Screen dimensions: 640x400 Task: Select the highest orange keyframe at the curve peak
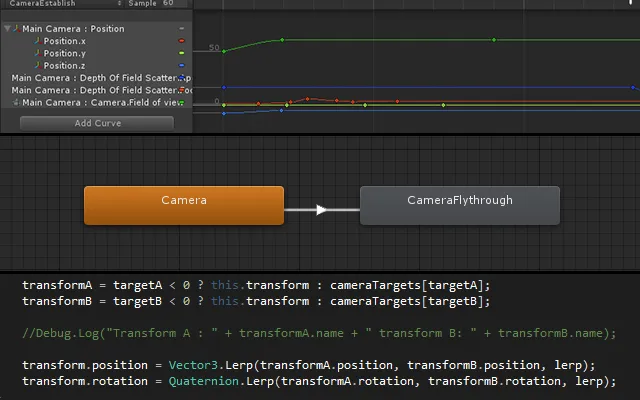[x=308, y=99]
